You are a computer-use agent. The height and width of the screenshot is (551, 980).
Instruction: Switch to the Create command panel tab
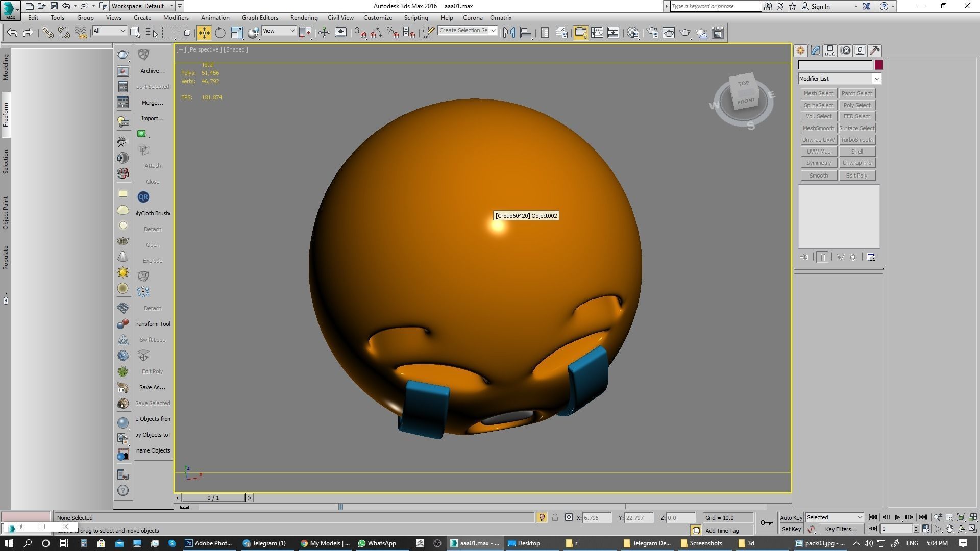click(x=800, y=51)
